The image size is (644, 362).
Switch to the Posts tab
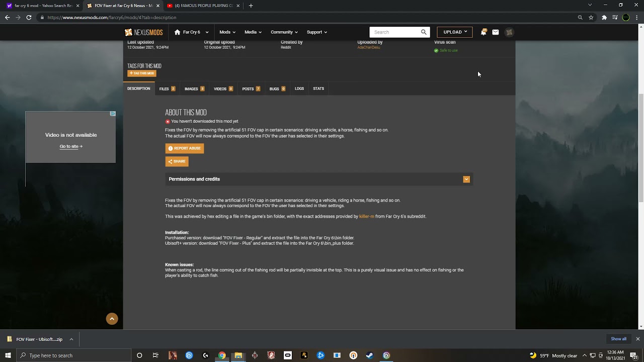coord(251,88)
